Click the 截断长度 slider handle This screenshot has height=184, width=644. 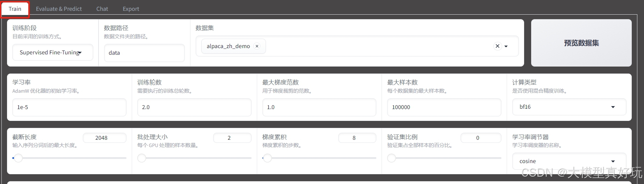click(x=18, y=158)
